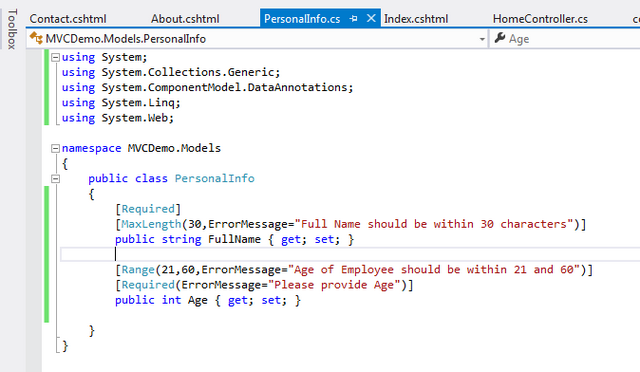Switch to the Contact.cshtml tab
The height and width of the screenshot is (372, 640).
[68, 19]
